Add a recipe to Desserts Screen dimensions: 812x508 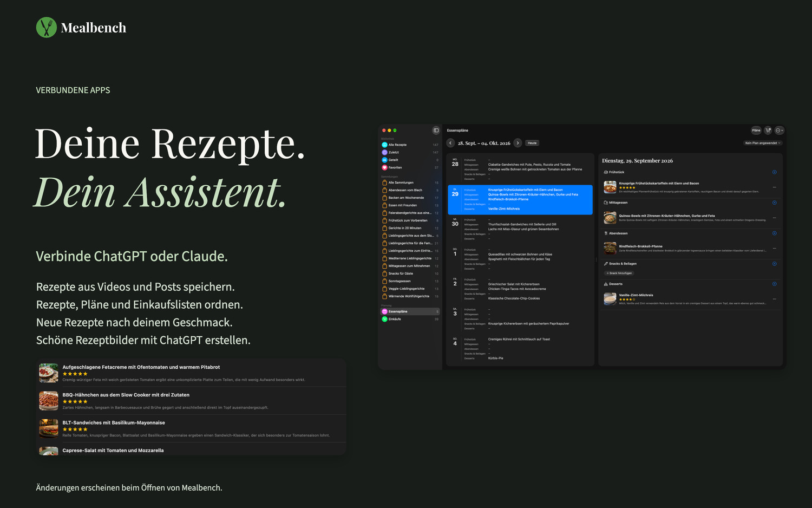774,284
